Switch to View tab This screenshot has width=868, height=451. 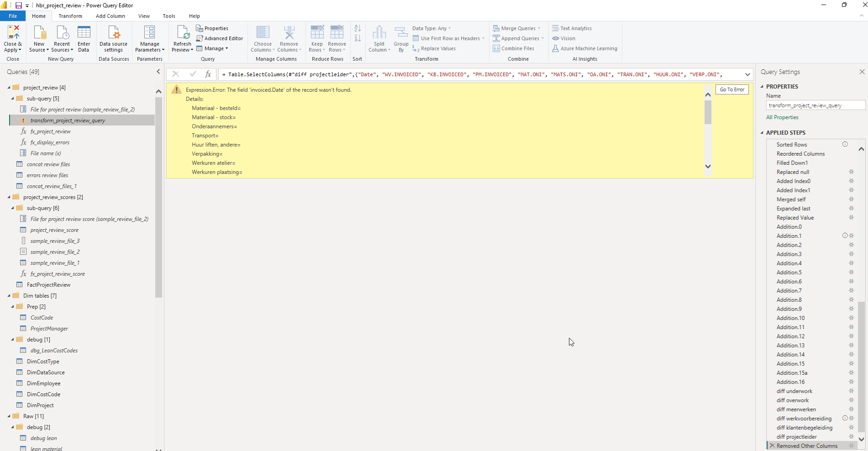(x=144, y=16)
